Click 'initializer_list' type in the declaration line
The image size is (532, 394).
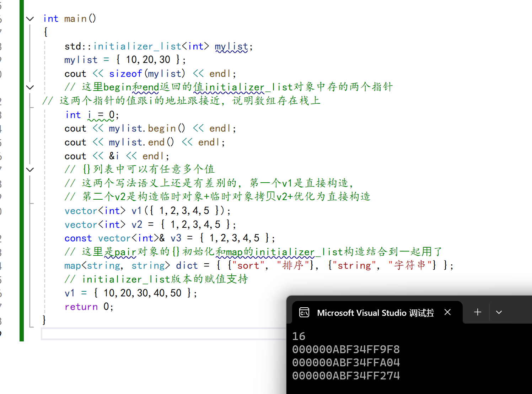[137, 47]
